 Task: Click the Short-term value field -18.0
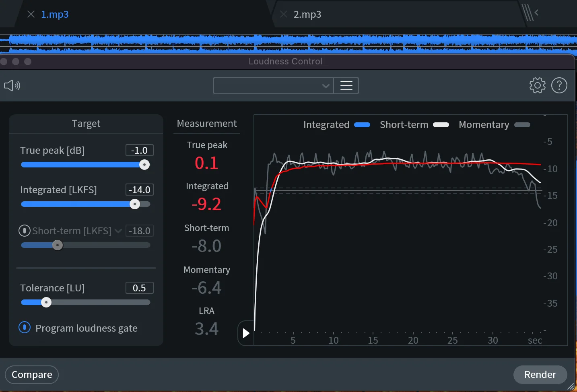[x=139, y=231]
